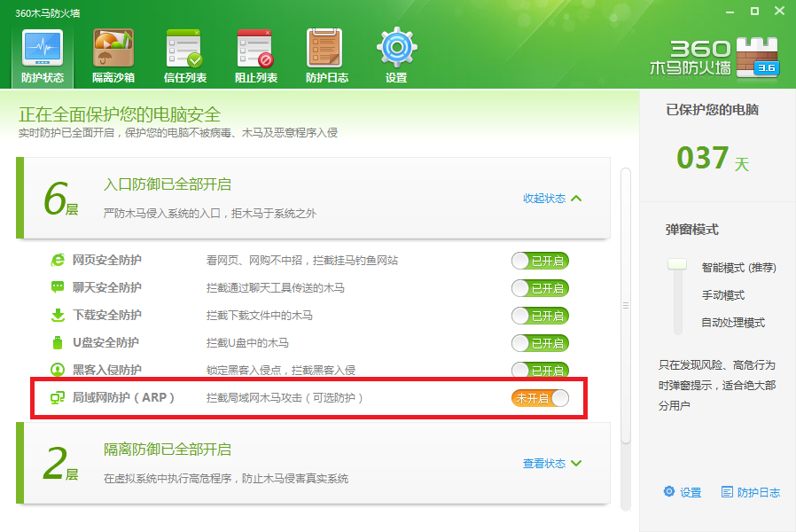Select 手动模式 popup mode
The width and height of the screenshot is (796, 532).
point(722,295)
